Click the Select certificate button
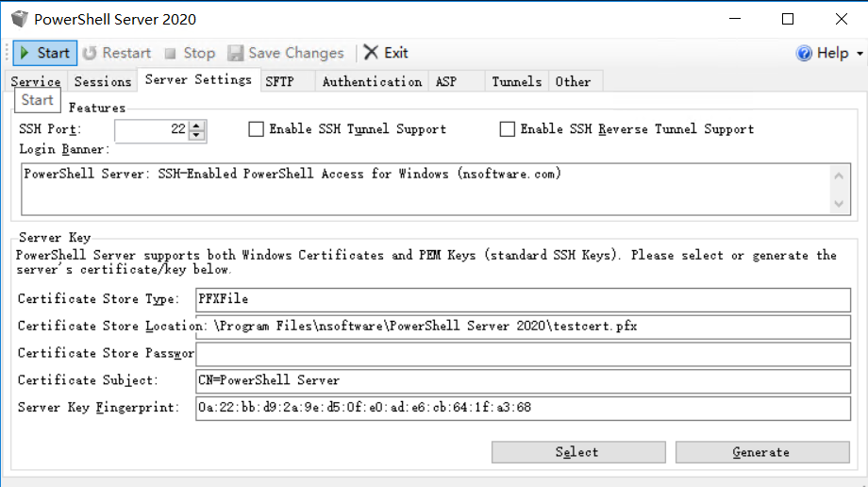 (x=578, y=452)
